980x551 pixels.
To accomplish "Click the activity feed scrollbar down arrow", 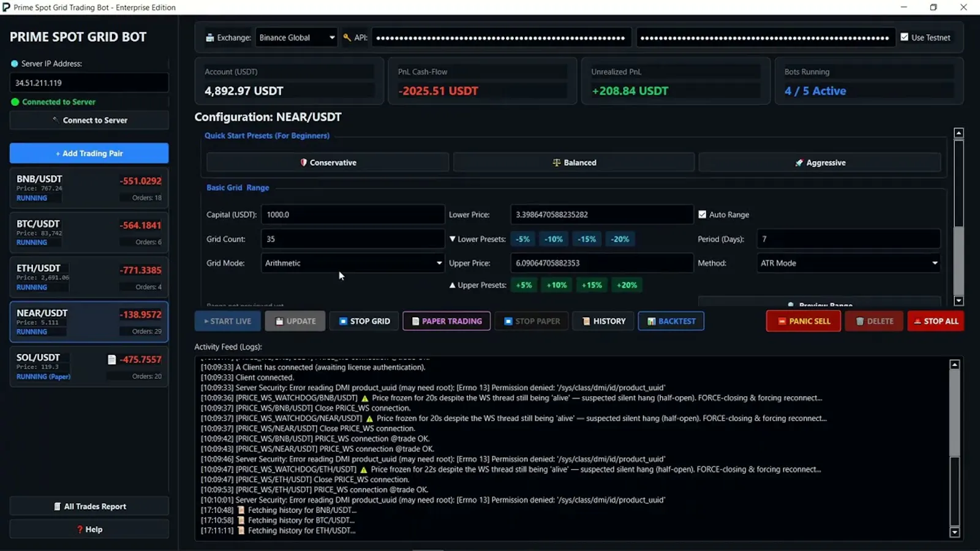I will pyautogui.click(x=954, y=533).
